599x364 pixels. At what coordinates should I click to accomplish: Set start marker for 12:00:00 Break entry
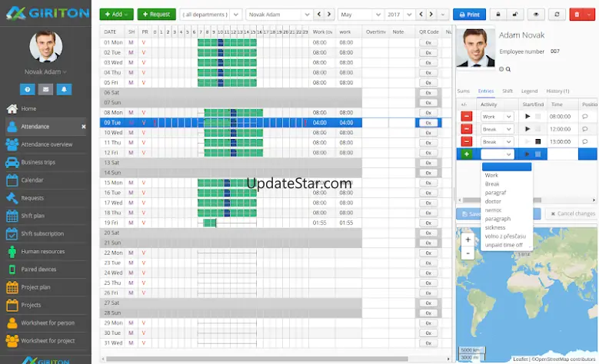[527, 129]
